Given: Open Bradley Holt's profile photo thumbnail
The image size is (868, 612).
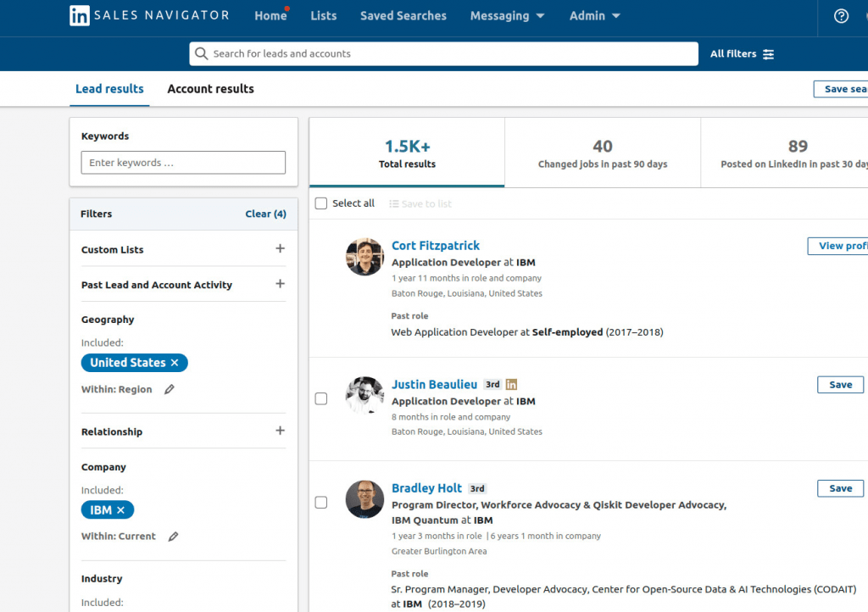Looking at the screenshot, I should tap(364, 499).
